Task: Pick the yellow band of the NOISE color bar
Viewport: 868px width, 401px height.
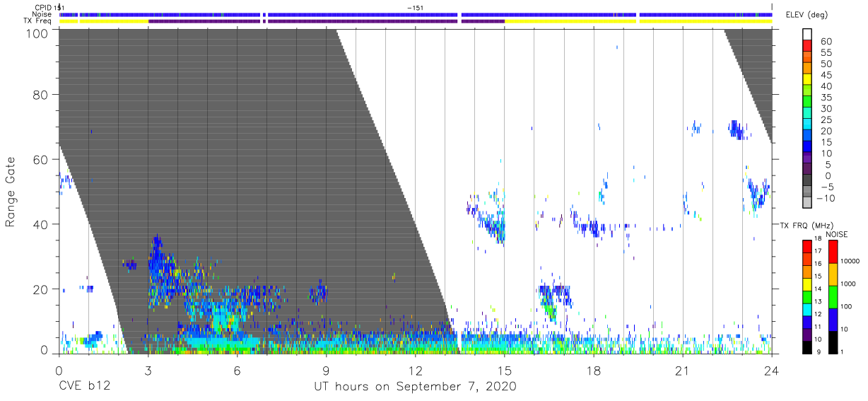Action: (833, 274)
